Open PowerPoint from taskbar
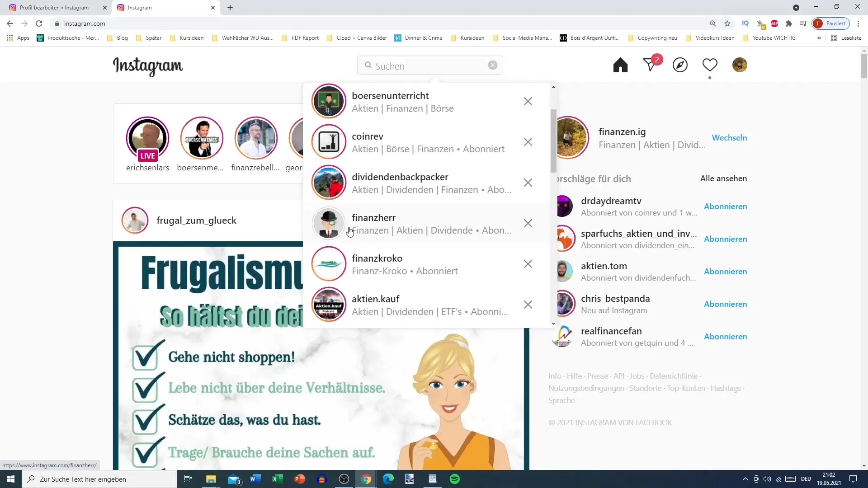 300,479
